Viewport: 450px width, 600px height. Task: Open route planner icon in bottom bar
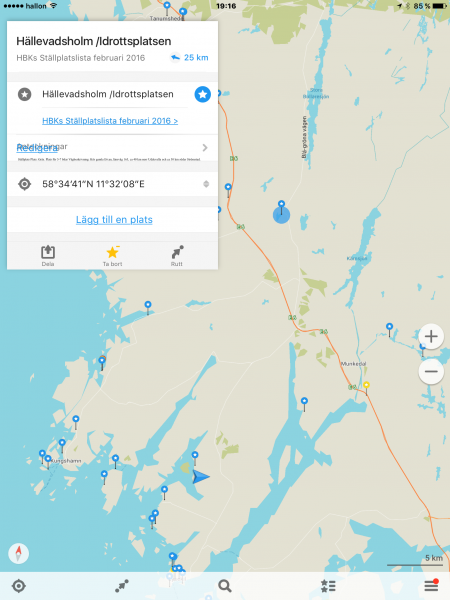click(x=122, y=586)
